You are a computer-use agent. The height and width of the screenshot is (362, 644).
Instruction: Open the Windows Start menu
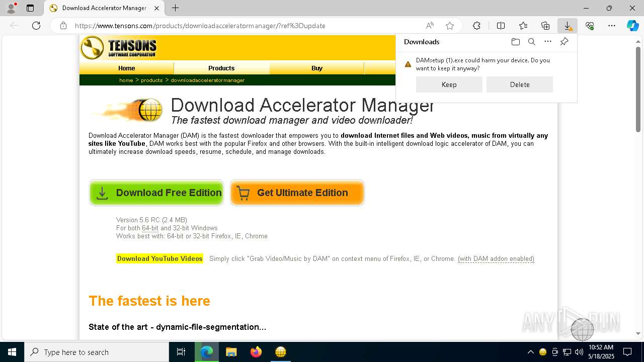coord(12,352)
